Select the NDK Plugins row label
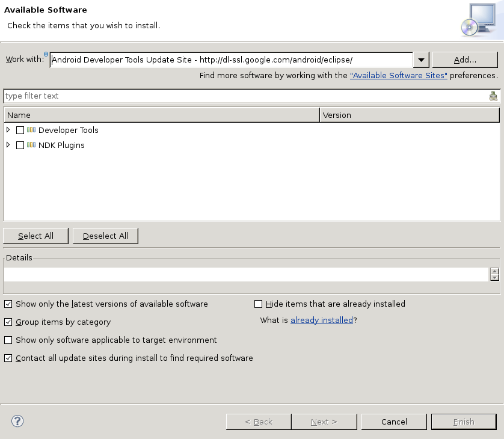 61,146
